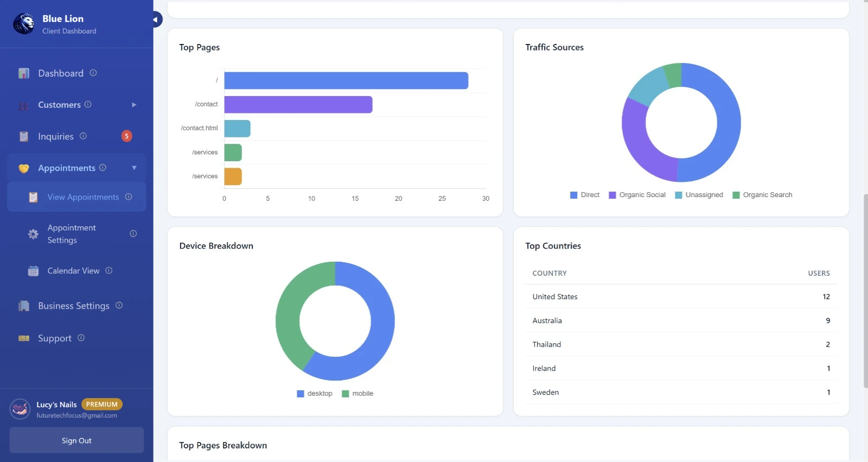This screenshot has width=868, height=462.
Task: Click the blue '/' bar in Top Pages
Action: coord(346,80)
